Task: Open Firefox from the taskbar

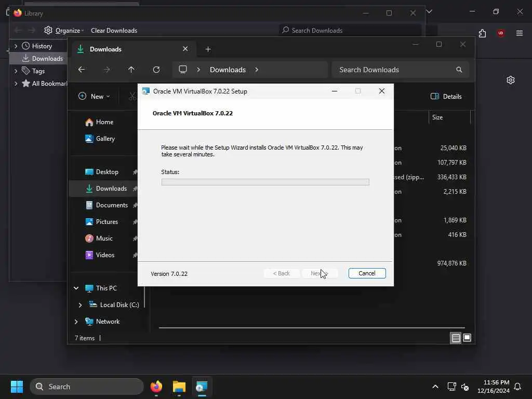Action: [x=156, y=387]
